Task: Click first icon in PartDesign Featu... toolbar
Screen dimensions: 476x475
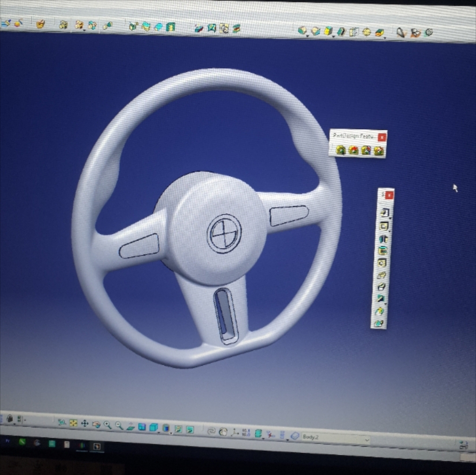Action: pyautogui.click(x=341, y=150)
